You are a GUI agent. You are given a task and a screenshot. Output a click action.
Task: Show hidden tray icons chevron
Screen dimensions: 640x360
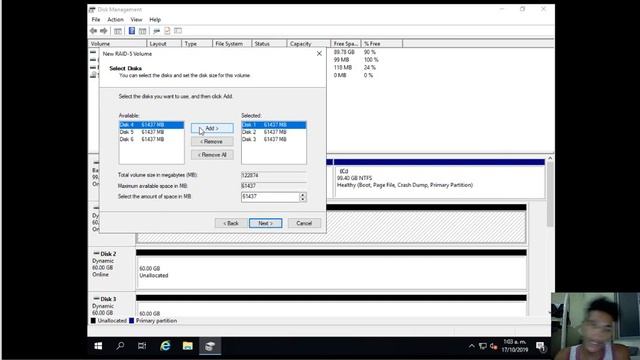click(x=471, y=346)
